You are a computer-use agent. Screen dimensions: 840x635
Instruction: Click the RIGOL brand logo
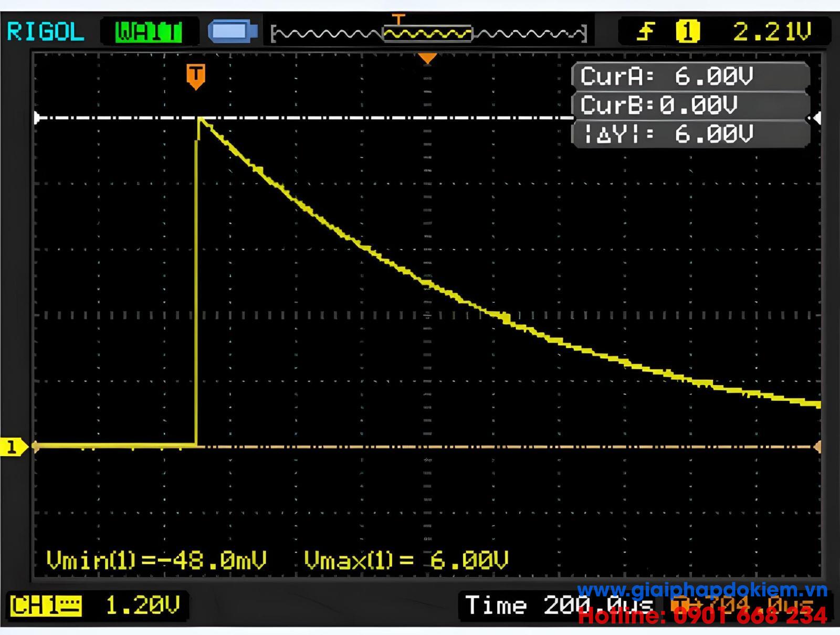click(46, 32)
